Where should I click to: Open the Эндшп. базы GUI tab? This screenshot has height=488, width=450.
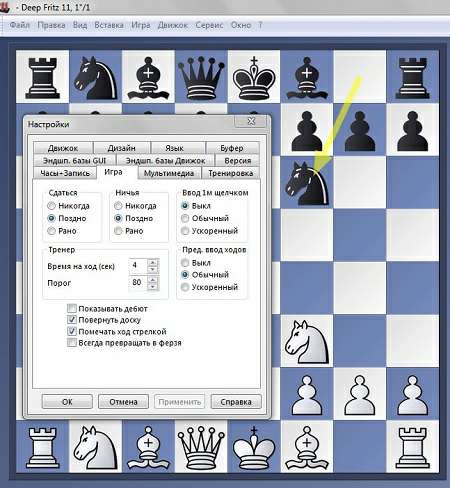[x=74, y=160]
